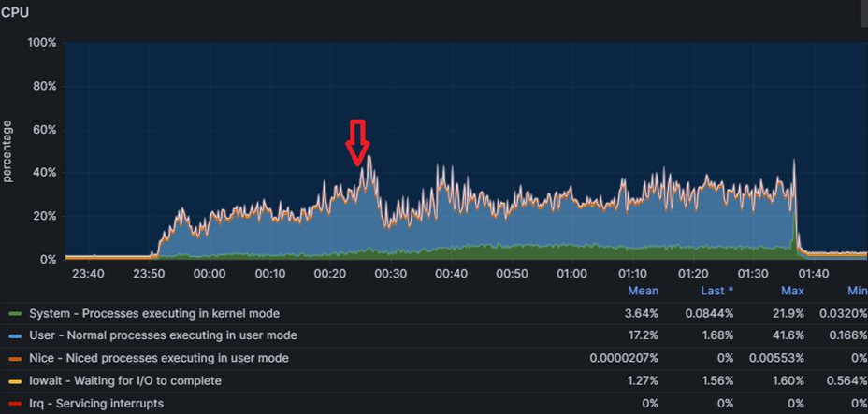Click the 00:10 time axis label
This screenshot has height=414, width=868.
pos(269,274)
